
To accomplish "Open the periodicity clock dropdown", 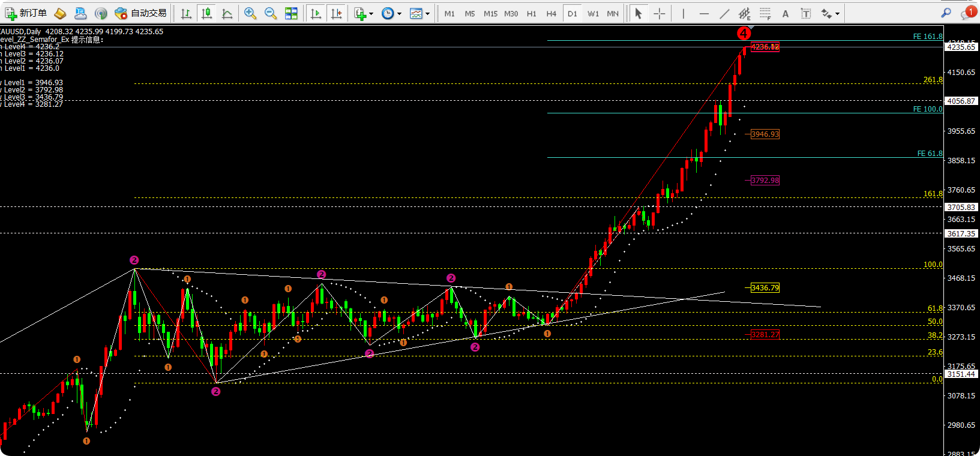I will pos(391,13).
